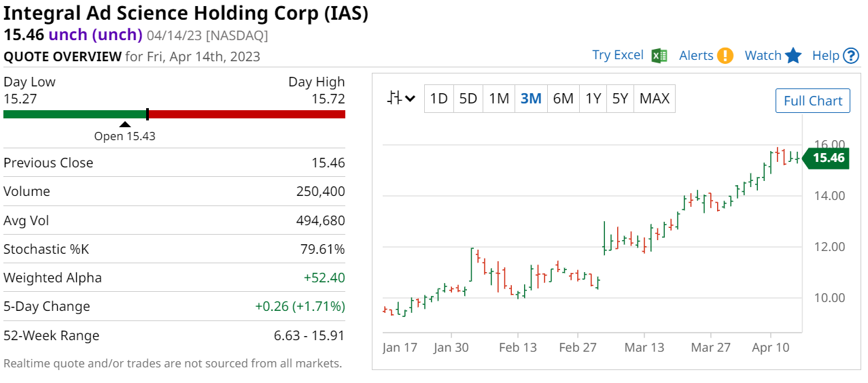Select the 1D chart range

coord(438,99)
